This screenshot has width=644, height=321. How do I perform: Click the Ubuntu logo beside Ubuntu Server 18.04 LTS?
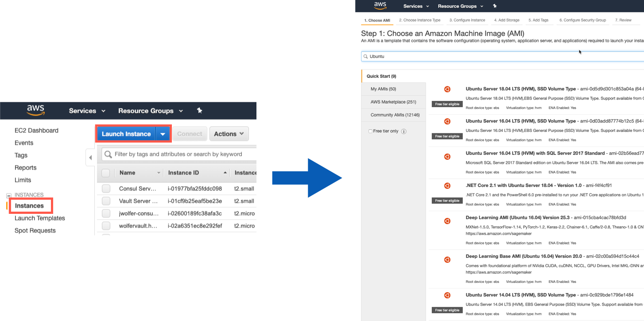[x=447, y=89]
